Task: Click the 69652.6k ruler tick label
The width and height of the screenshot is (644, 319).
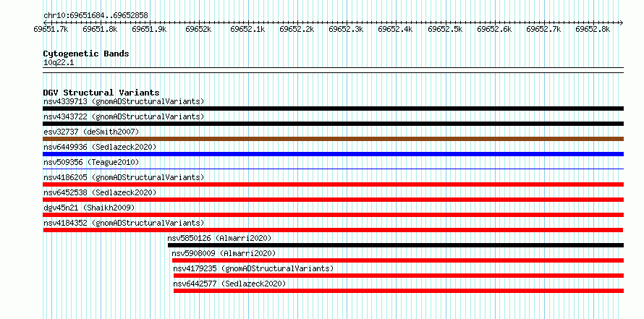Action: [x=494, y=30]
